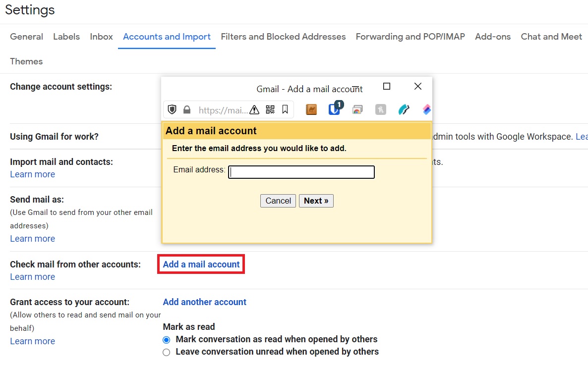Click the 'Change account settings:' label
588x368 pixels.
[61, 87]
